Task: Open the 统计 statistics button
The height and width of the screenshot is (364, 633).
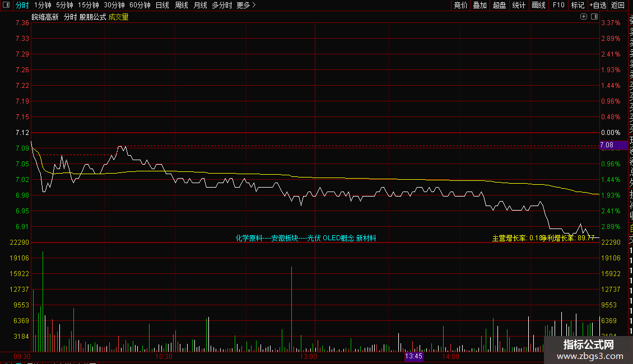Action: point(519,5)
